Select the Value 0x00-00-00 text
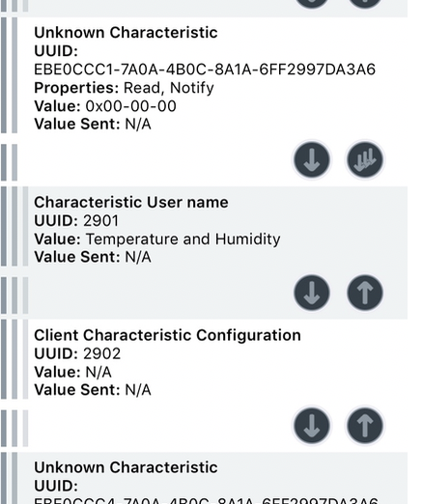 105,106
